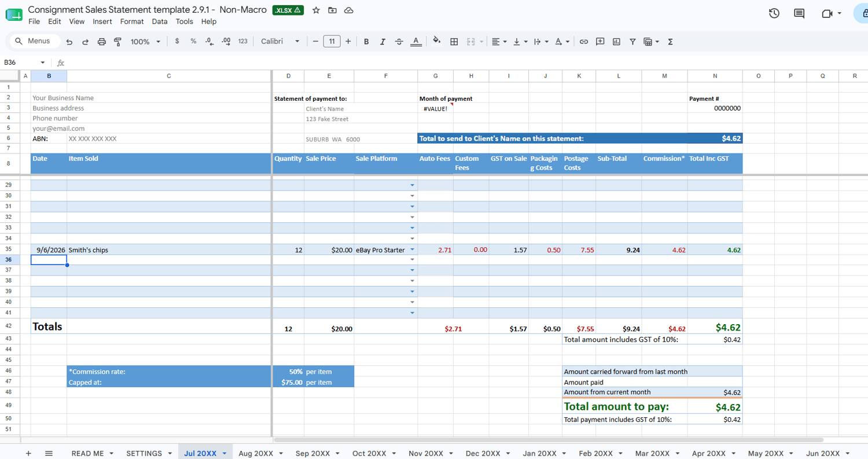Open the text rotation dropdown

561,42
